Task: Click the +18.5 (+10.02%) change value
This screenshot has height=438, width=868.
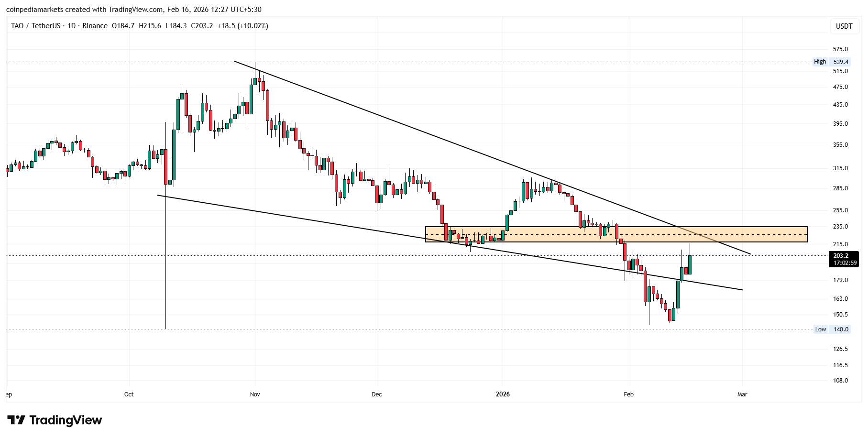Action: click(x=242, y=26)
